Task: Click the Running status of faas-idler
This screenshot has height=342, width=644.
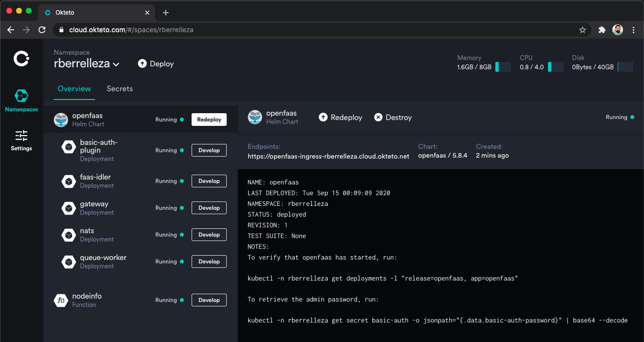Action: [x=169, y=181]
